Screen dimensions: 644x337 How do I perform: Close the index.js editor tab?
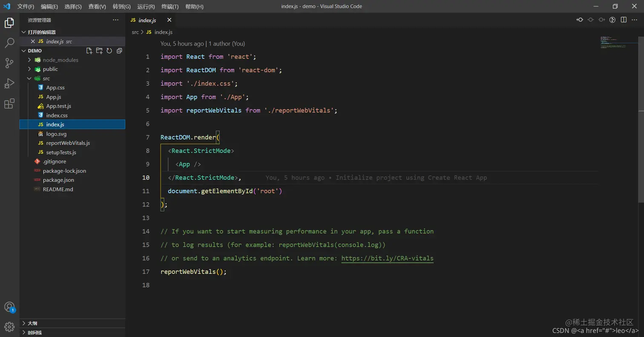coord(169,20)
